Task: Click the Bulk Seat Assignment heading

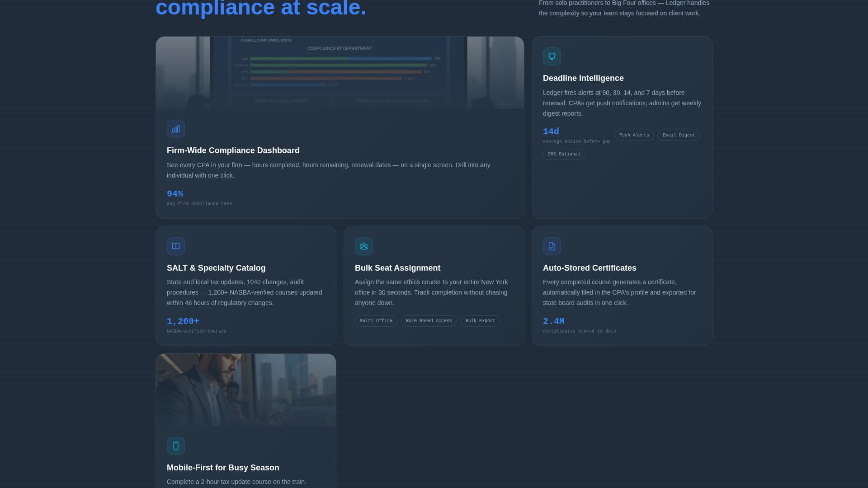Action: 397,268
